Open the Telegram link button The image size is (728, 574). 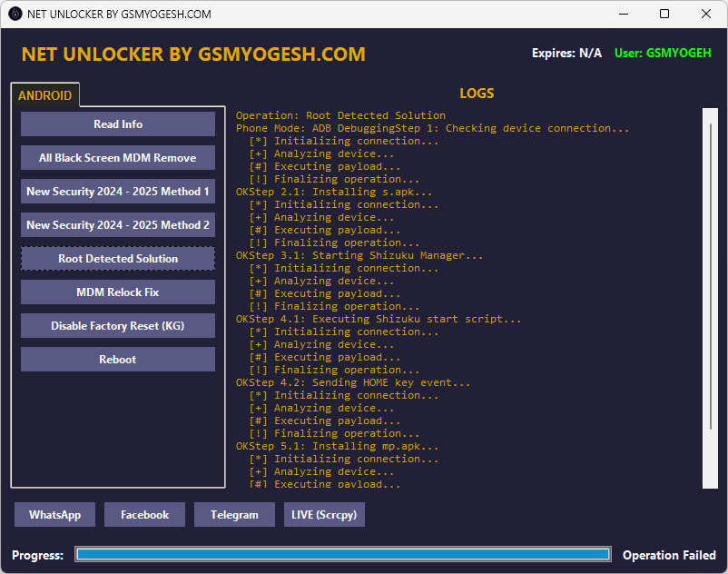234,515
